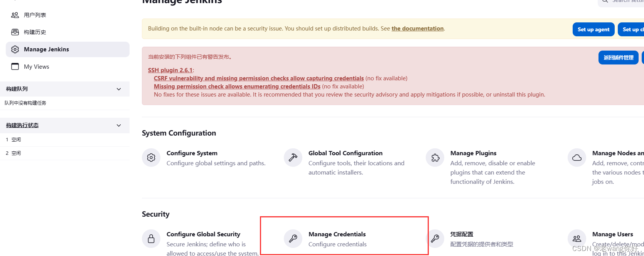Click the 构建历史 sidebar icon
644x256 pixels.
tap(15, 32)
